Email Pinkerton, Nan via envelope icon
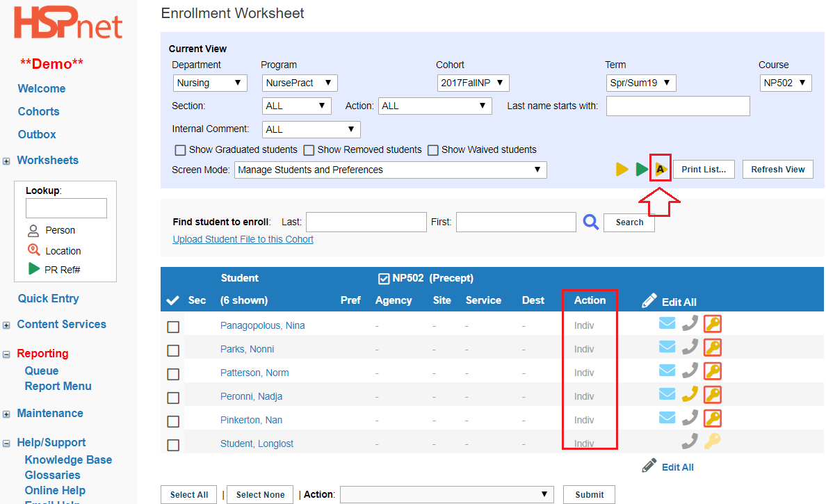Viewport: 826px width, 504px height. pyautogui.click(x=667, y=418)
